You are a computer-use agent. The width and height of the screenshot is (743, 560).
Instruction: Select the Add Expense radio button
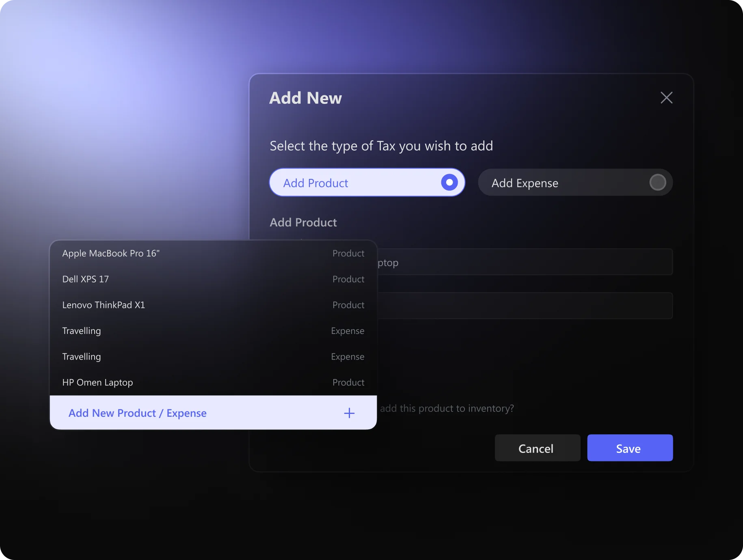pyautogui.click(x=657, y=183)
